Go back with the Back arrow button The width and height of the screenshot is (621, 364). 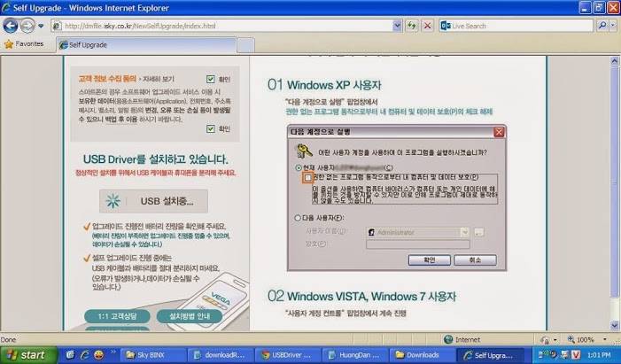point(11,26)
